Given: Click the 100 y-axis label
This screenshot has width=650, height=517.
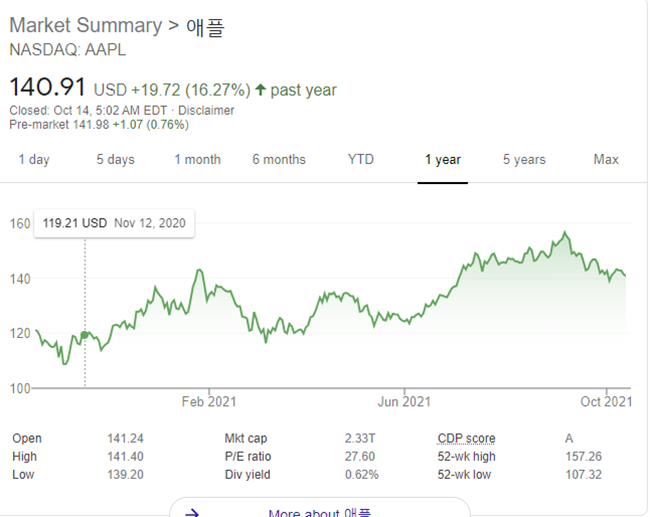Looking at the screenshot, I should (20, 388).
